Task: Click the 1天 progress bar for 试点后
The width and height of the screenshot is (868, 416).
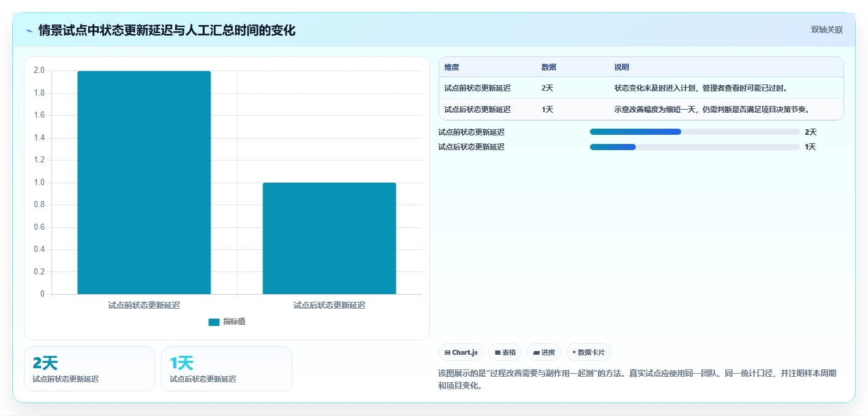Action: click(x=695, y=146)
